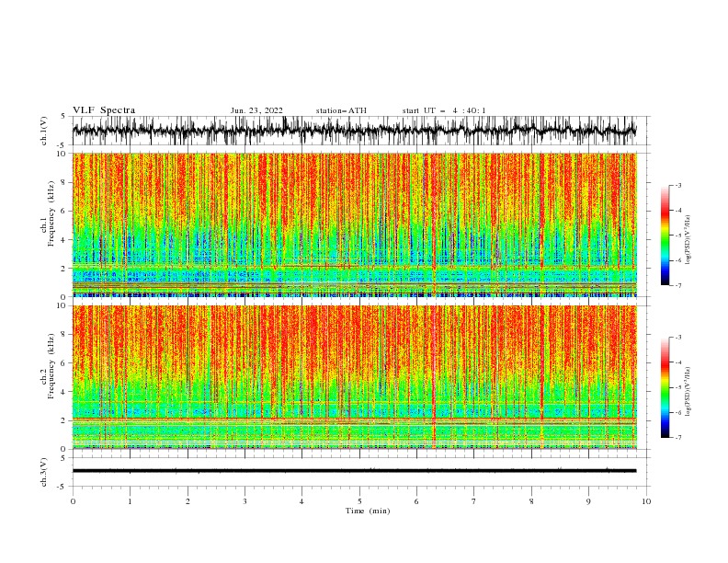Click tick label "1" on the Time axis

130,501
